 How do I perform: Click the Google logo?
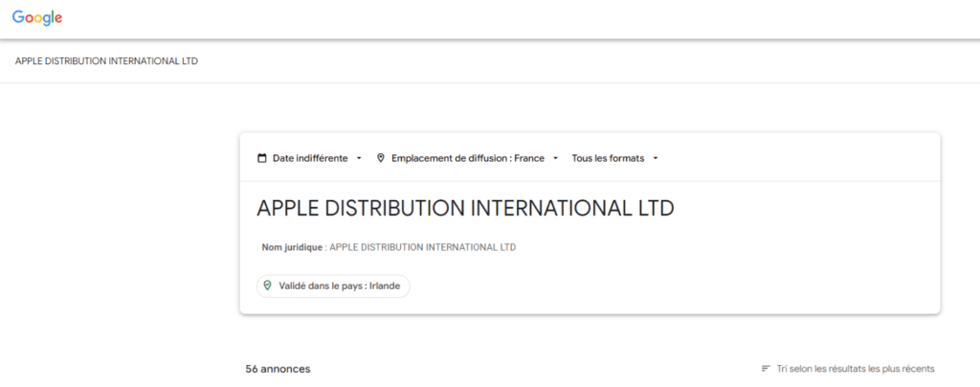coord(37,18)
